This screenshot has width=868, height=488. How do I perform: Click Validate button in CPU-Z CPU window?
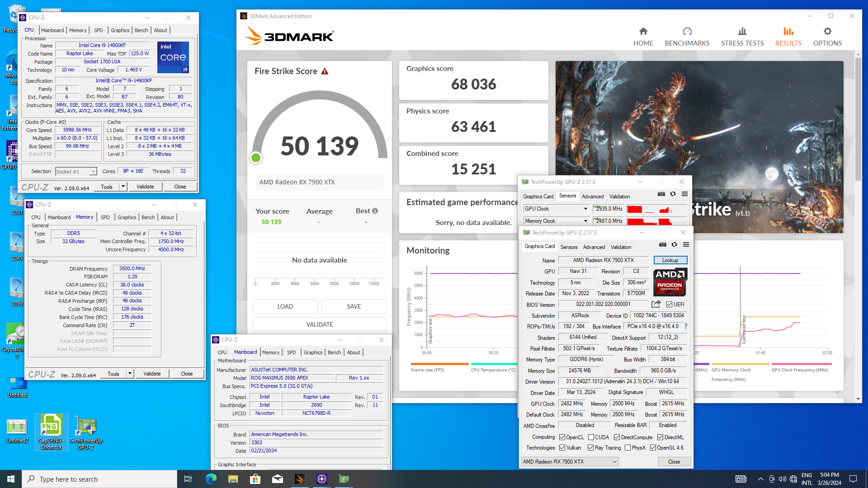click(145, 187)
